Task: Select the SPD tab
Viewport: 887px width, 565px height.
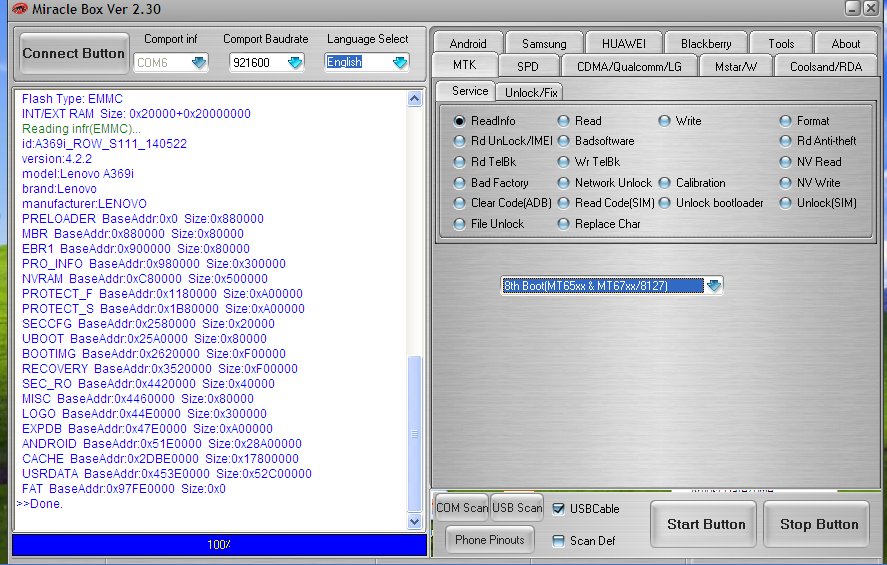Action: 528,66
